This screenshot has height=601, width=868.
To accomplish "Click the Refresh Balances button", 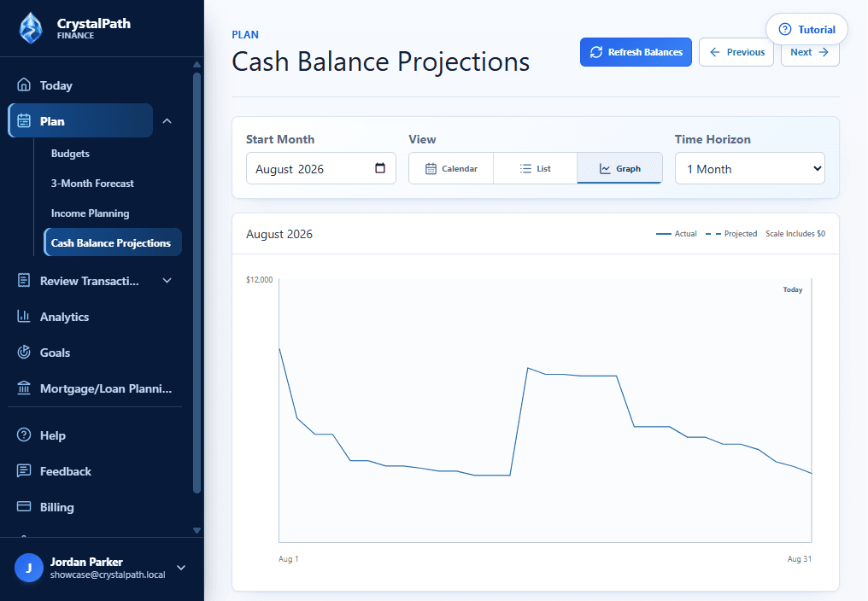I will pyautogui.click(x=636, y=52).
